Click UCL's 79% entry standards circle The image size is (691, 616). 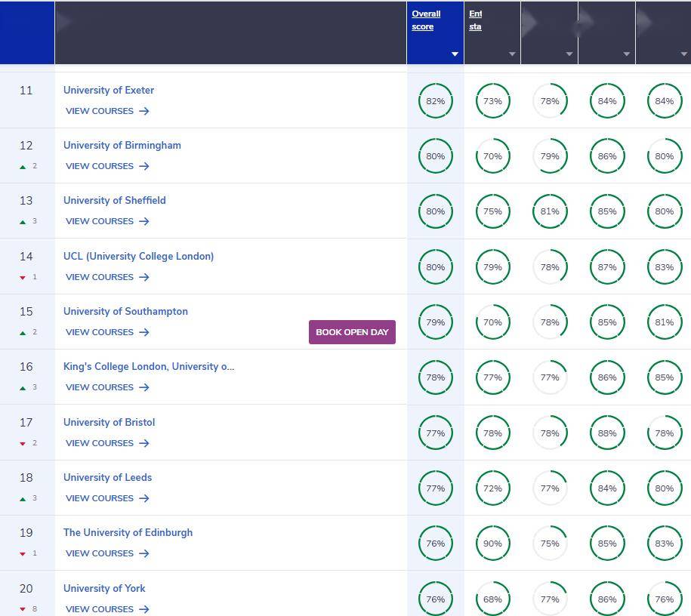pyautogui.click(x=492, y=267)
